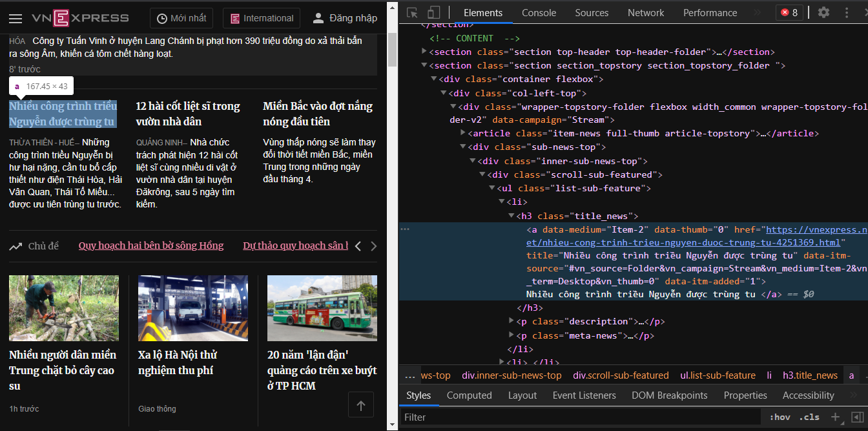The height and width of the screenshot is (431, 868).
Task: Expand the article item-news full-thumb node
Action: pos(462,133)
